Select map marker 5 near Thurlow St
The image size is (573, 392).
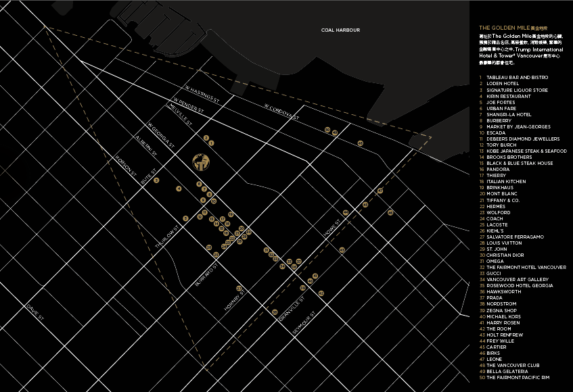click(x=185, y=218)
